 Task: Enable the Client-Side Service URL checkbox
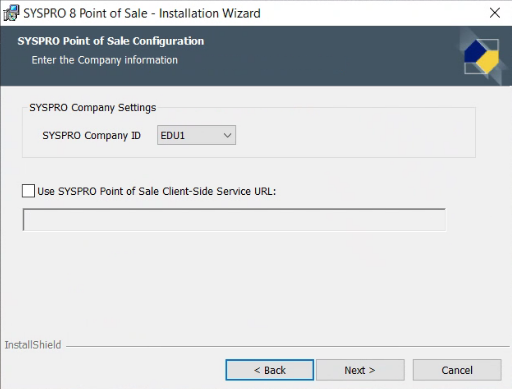click(28, 191)
